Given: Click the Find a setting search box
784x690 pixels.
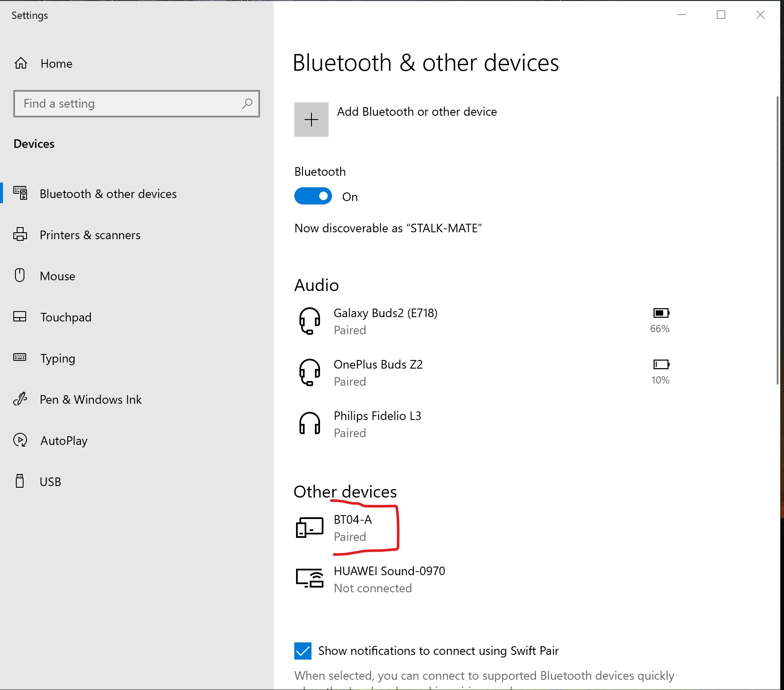Looking at the screenshot, I should (137, 104).
